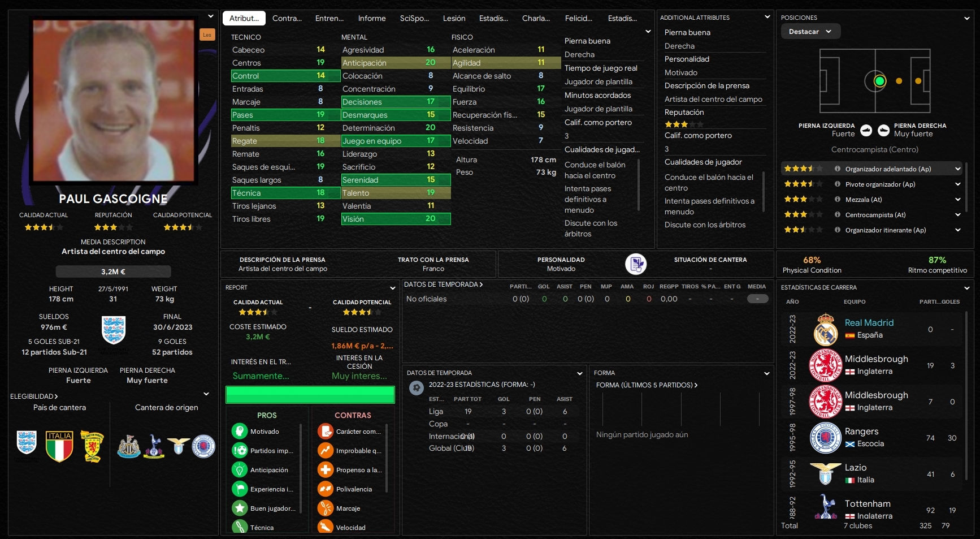Click info icon beside Mezzala (At)
The height and width of the screenshot is (539, 980).
[x=838, y=200]
